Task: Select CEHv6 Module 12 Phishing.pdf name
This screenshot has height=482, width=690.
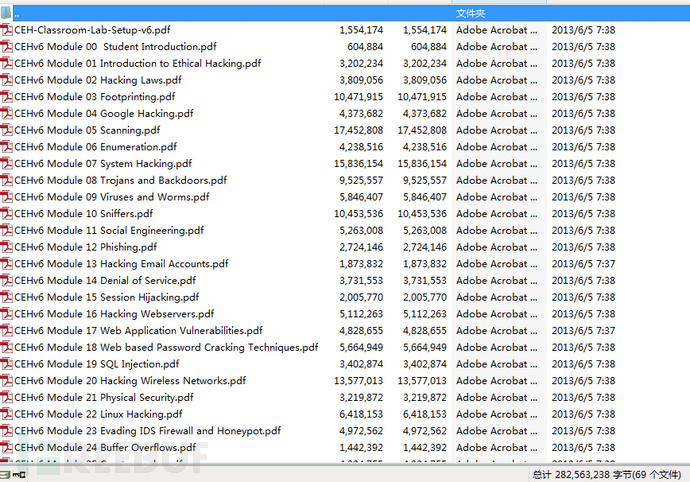Action: pos(85,247)
